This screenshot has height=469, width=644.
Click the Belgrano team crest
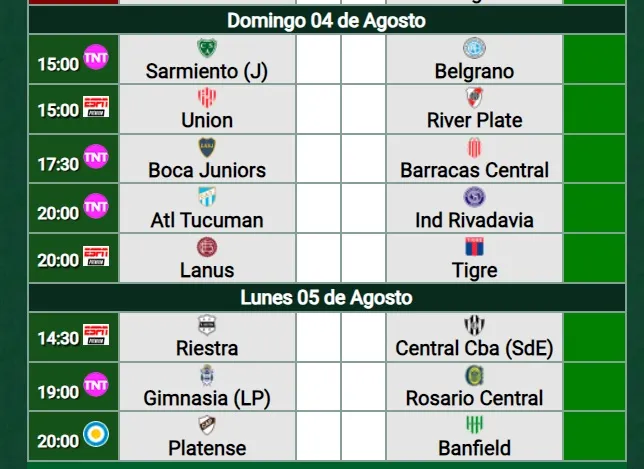474,48
